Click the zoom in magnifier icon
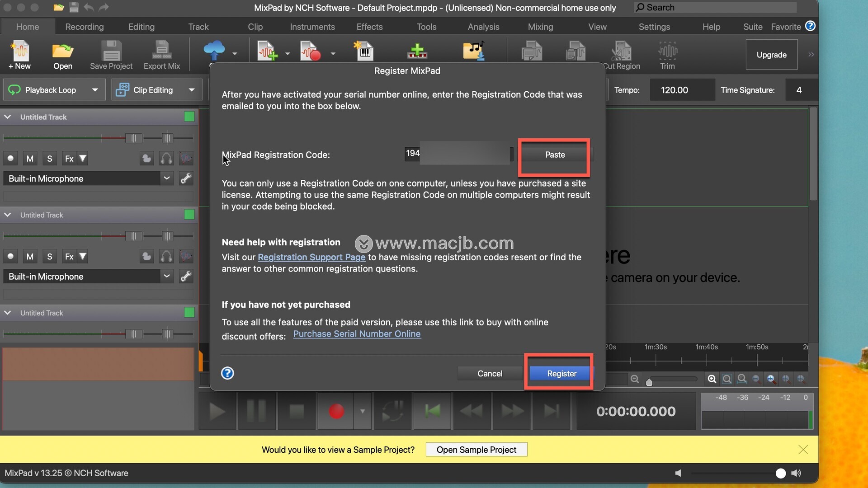The height and width of the screenshot is (488, 868). coord(712,379)
